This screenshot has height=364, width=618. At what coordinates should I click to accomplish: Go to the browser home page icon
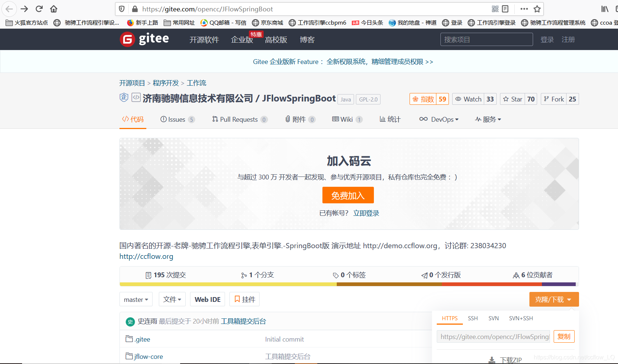[54, 9]
